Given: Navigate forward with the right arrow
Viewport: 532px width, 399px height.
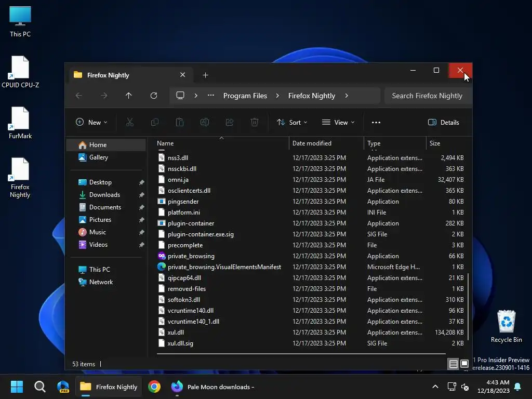Looking at the screenshot, I should (104, 96).
